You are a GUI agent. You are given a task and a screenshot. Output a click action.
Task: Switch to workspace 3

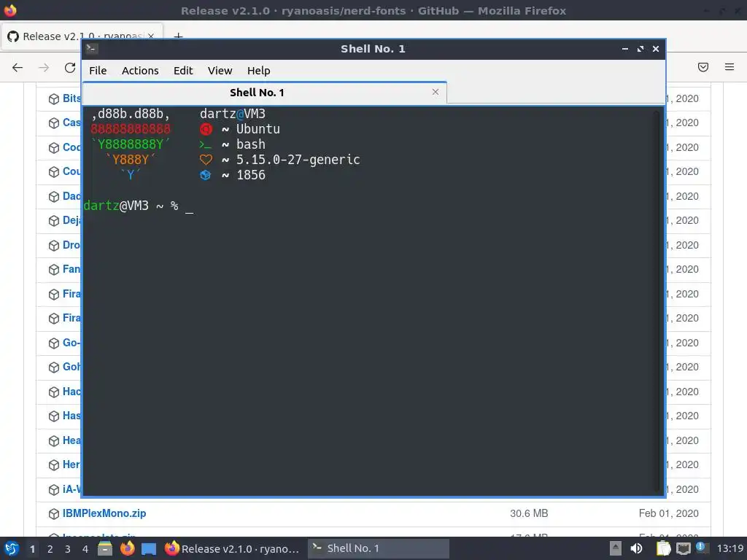(68, 549)
